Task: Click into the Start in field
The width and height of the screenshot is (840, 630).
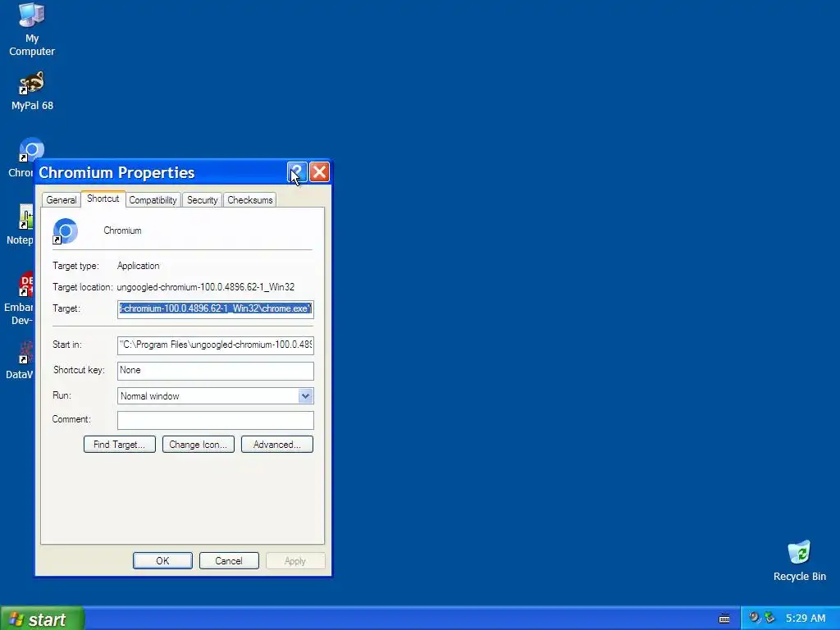Action: coord(216,345)
